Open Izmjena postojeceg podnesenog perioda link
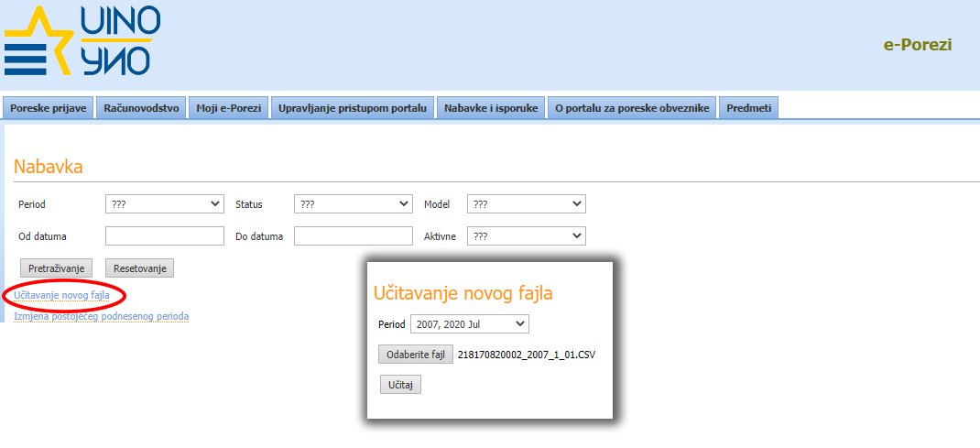This screenshot has width=980, height=448. click(x=102, y=316)
